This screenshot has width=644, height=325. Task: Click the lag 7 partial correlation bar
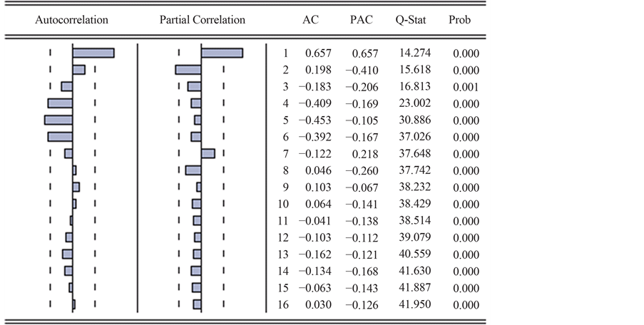click(208, 153)
